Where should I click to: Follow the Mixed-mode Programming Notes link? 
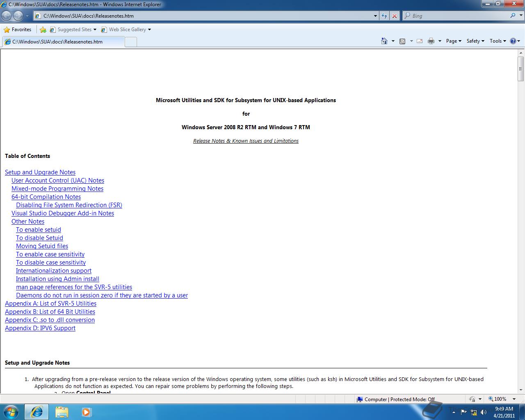point(57,189)
